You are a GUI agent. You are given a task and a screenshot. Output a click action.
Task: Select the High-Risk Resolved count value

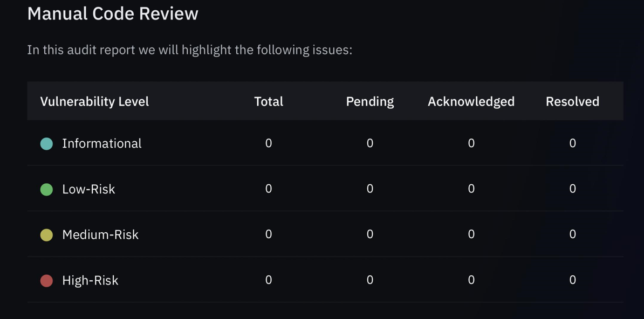572,280
